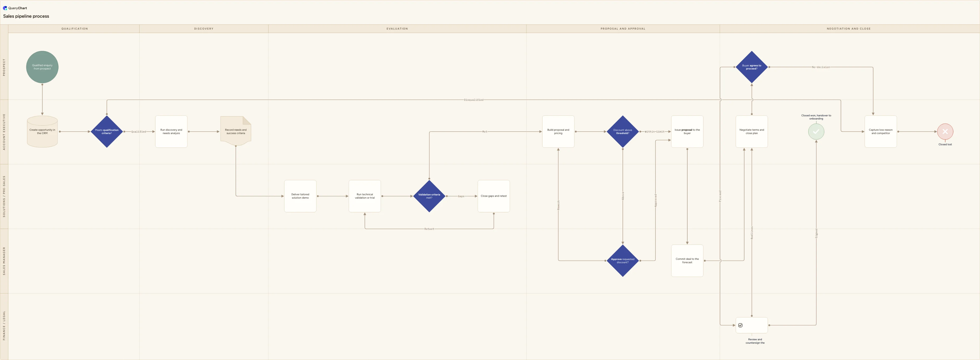This screenshot has height=360, width=980.
Task: Click the Within-limit edge label
Action: coord(655,132)
